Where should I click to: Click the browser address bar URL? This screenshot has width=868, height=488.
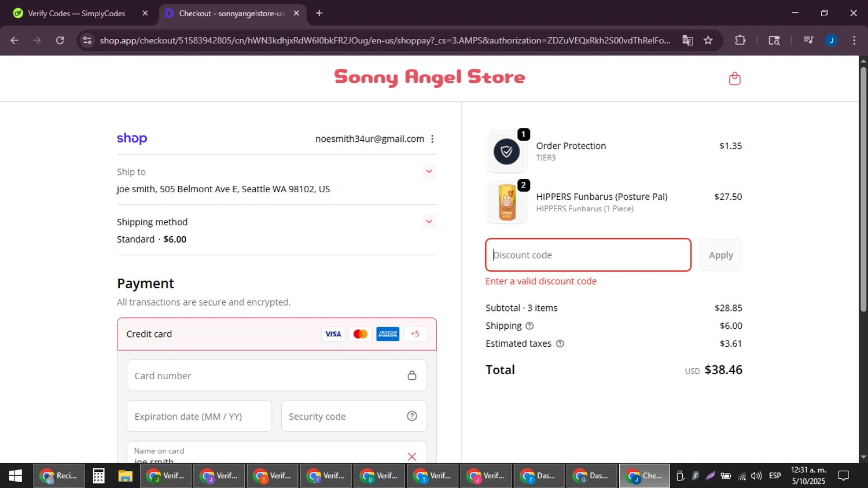385,41
